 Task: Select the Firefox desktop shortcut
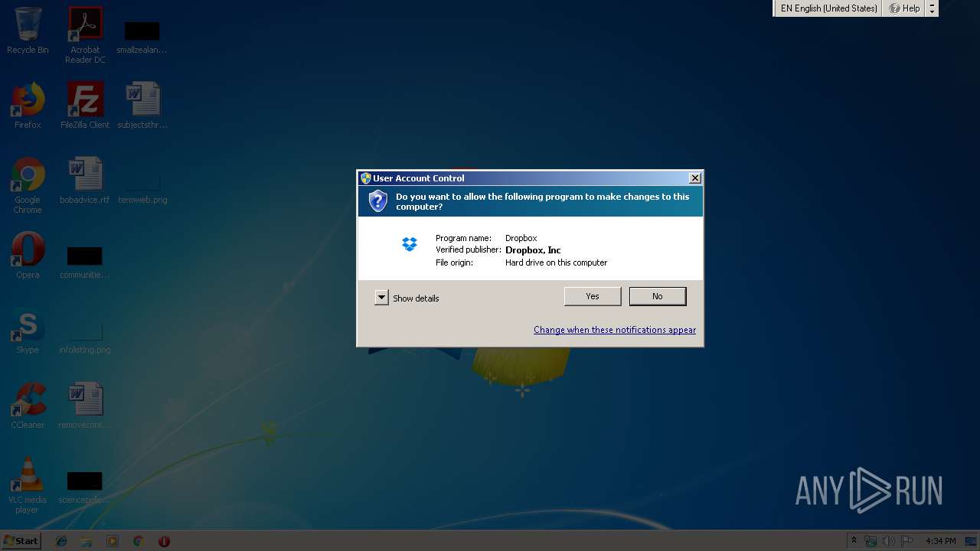click(x=28, y=106)
